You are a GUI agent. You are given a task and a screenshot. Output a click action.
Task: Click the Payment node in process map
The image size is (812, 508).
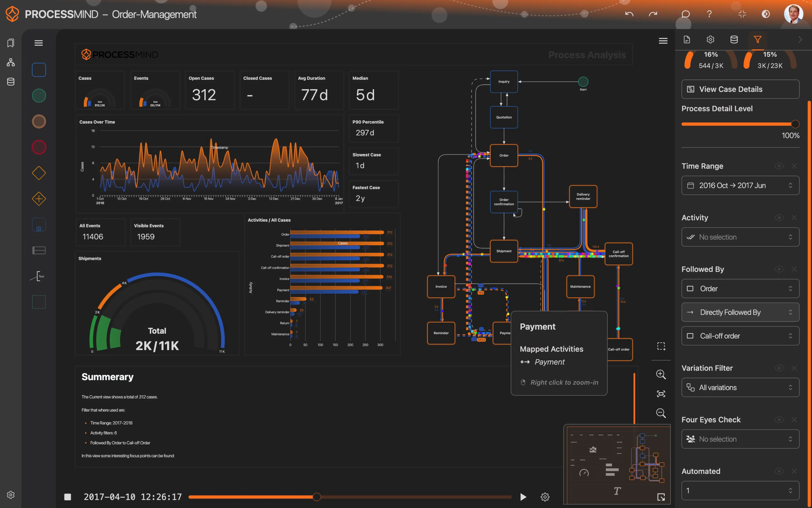[502, 333]
